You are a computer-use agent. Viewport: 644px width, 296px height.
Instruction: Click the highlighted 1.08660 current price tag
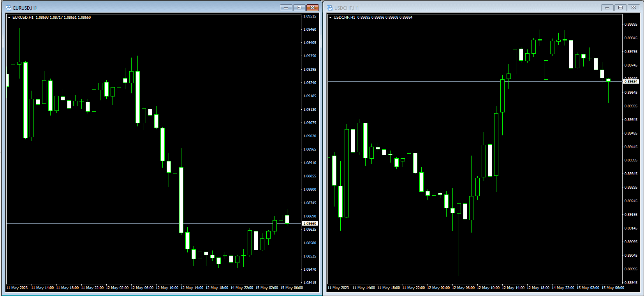310,224
